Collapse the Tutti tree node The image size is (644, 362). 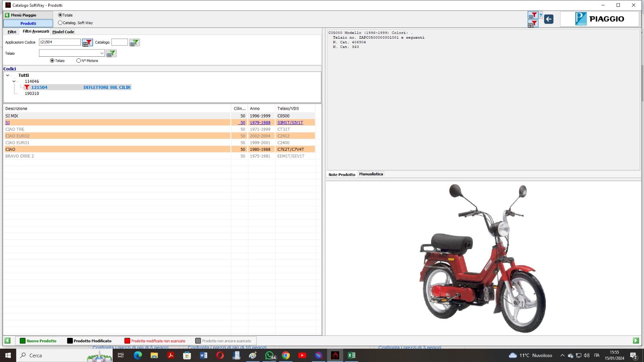[8, 75]
